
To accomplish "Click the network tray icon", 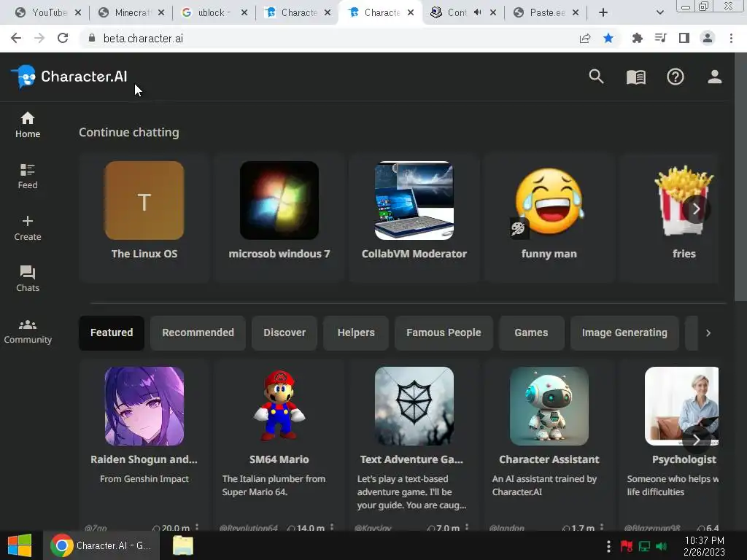I will point(644,546).
